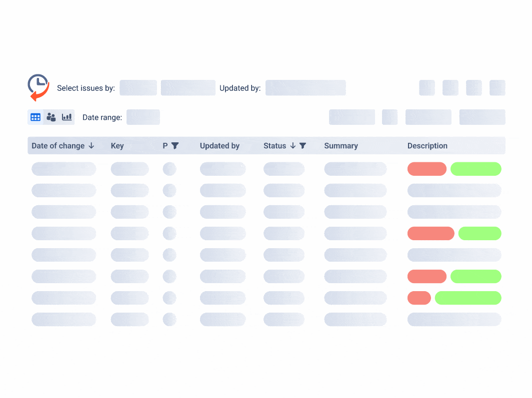Click the Summary column header
The width and height of the screenshot is (532, 398).
[341, 146]
